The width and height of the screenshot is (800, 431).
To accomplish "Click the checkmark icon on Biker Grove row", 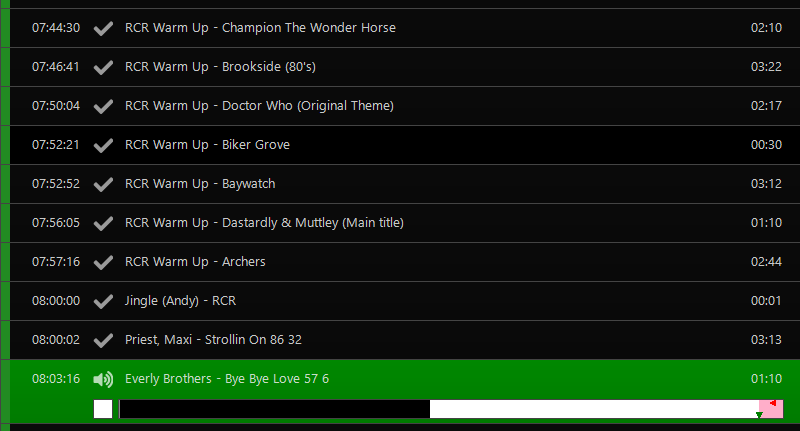I will [x=103, y=145].
